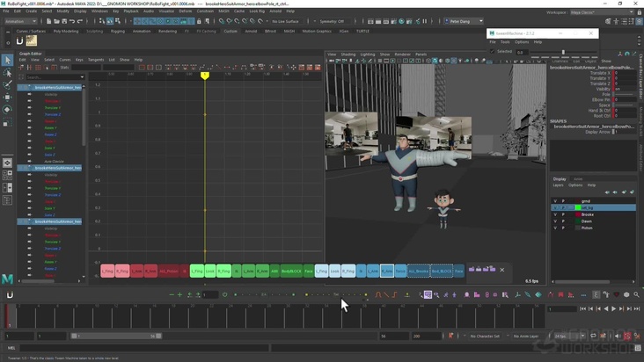Click the green Look picker button
This screenshot has height=362, width=644.
(x=210, y=271)
